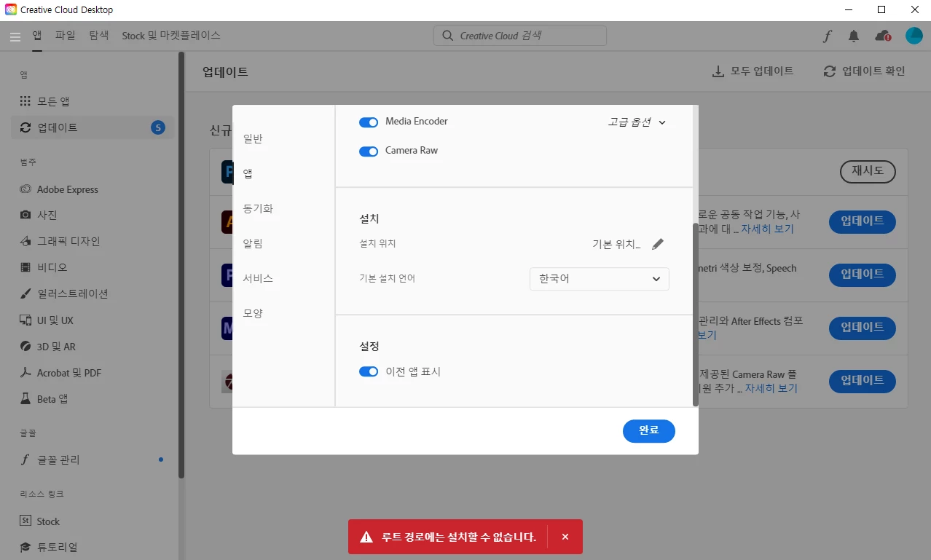Click the updates count badge
931x560 pixels.
pos(157,127)
